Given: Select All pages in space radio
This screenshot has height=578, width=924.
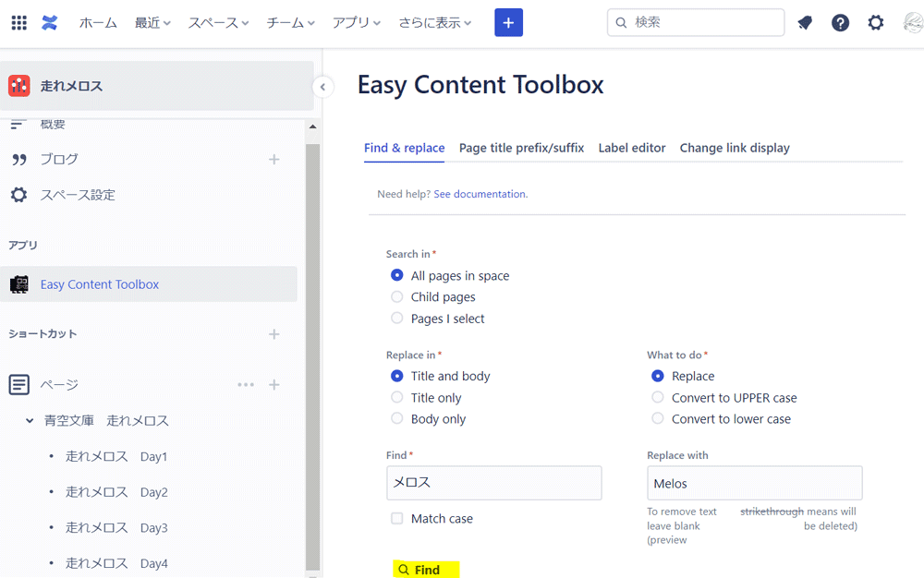Looking at the screenshot, I should [x=397, y=275].
